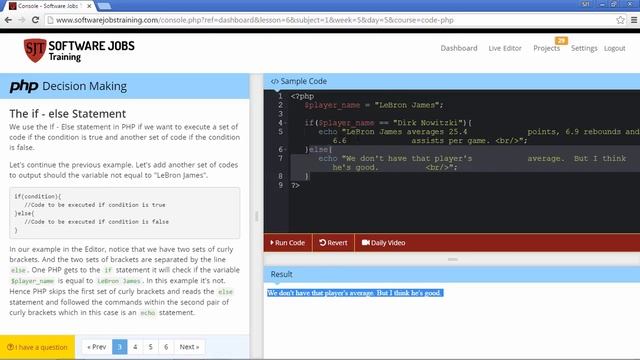Open Settings in the top navigation
The height and width of the screenshot is (360, 640).
click(584, 48)
